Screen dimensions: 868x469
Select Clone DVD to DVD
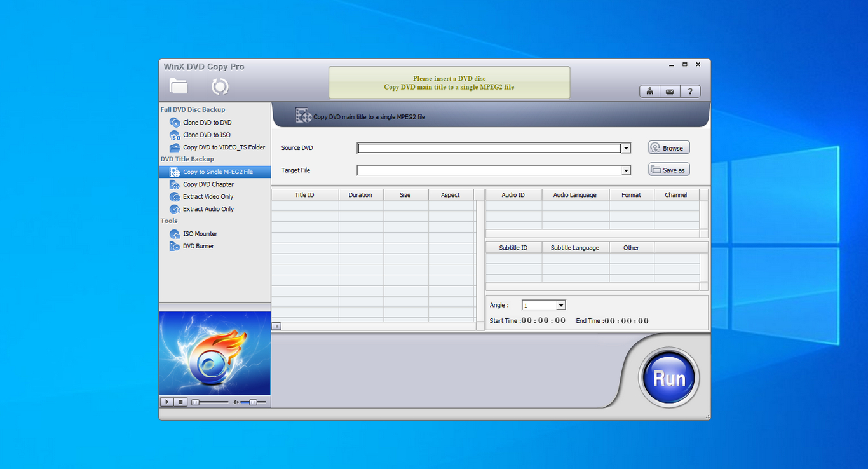207,123
